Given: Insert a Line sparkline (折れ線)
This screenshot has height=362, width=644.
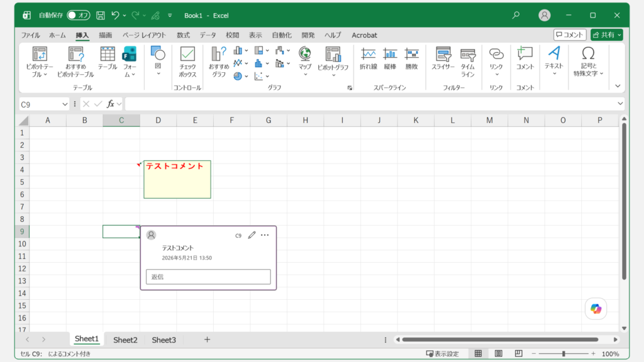Looking at the screenshot, I should [x=369, y=54].
